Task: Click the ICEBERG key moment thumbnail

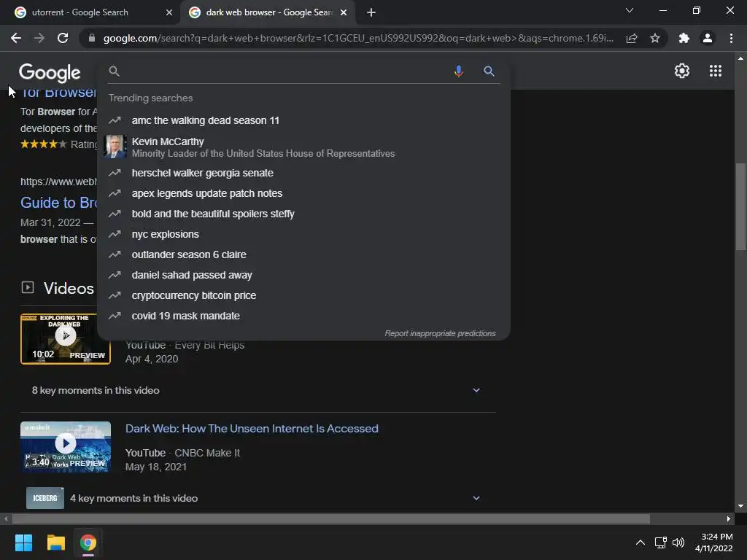Action: (45, 498)
